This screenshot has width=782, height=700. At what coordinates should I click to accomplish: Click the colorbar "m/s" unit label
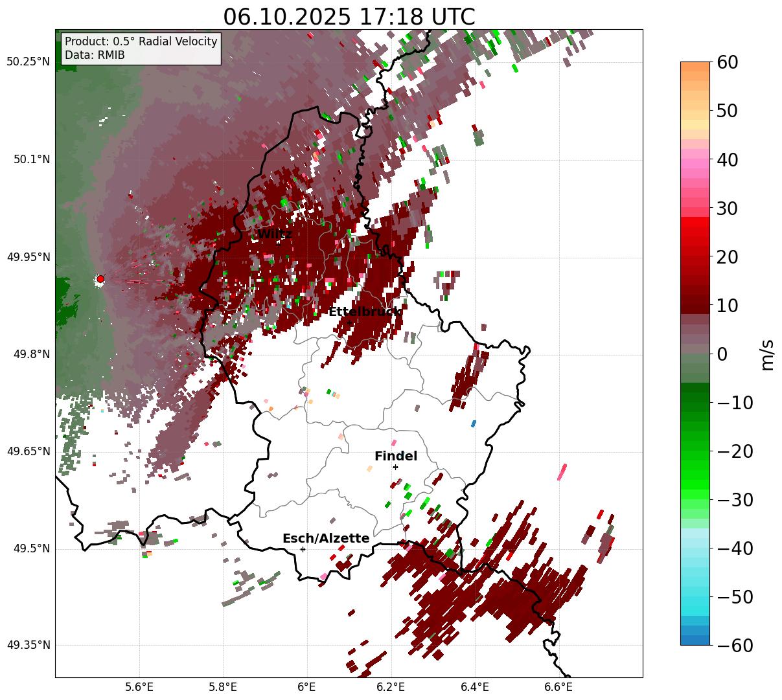[768, 354]
